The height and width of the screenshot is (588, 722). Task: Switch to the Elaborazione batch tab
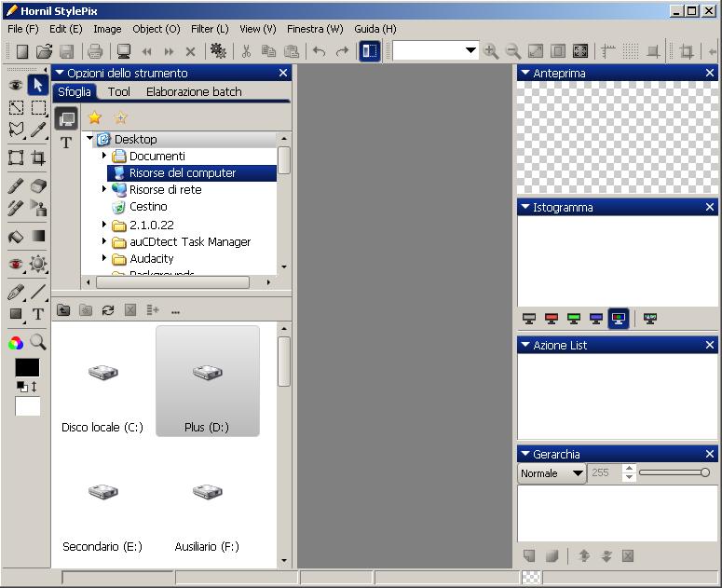(x=194, y=91)
